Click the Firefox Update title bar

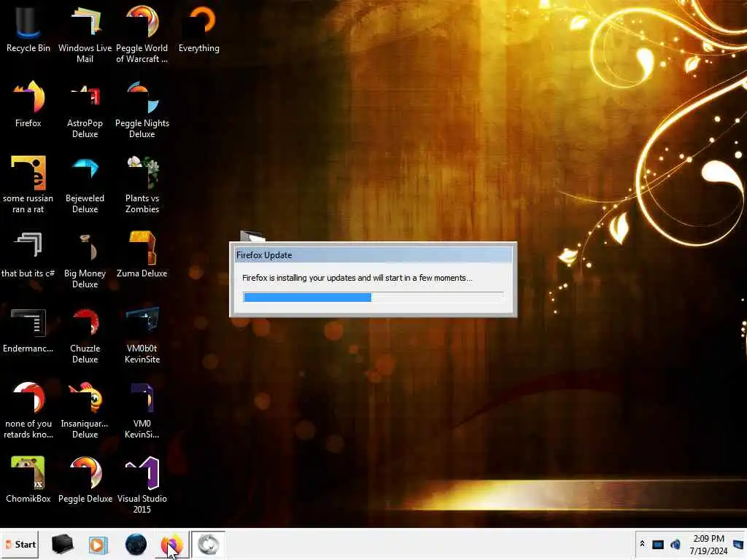coord(373,255)
